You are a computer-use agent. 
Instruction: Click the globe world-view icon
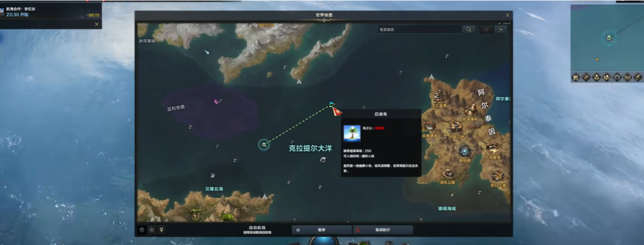[x=142, y=230]
